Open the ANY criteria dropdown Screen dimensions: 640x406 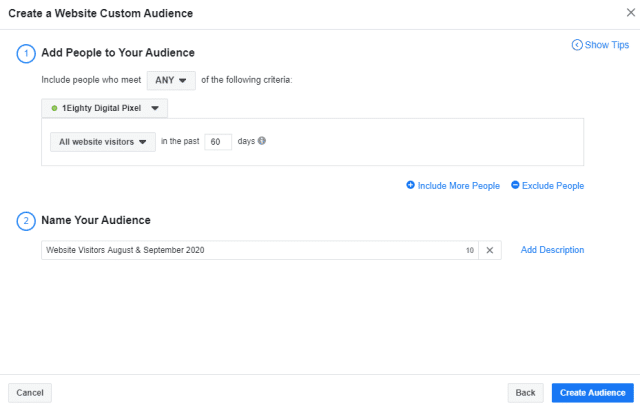click(171, 81)
